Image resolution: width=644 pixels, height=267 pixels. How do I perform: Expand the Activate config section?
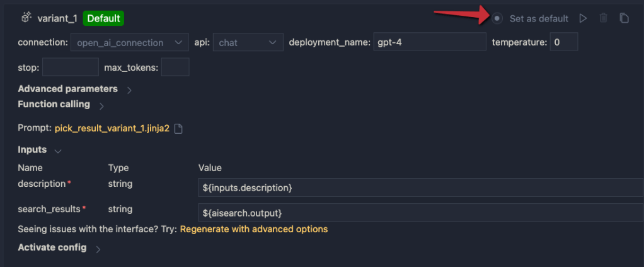click(98, 249)
